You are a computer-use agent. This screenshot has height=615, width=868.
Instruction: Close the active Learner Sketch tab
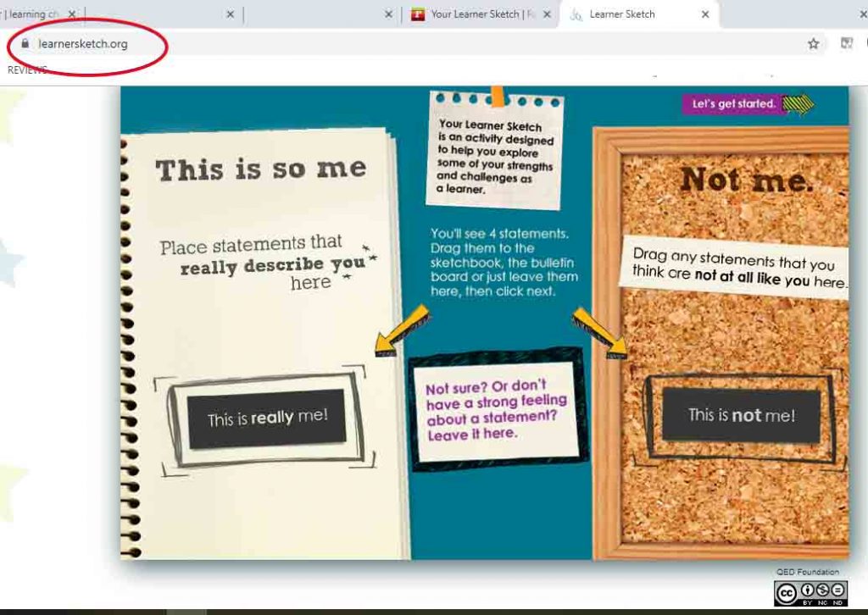point(704,14)
